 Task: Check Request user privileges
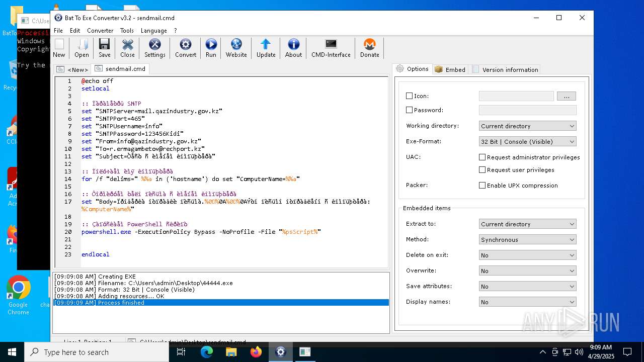pos(482,170)
